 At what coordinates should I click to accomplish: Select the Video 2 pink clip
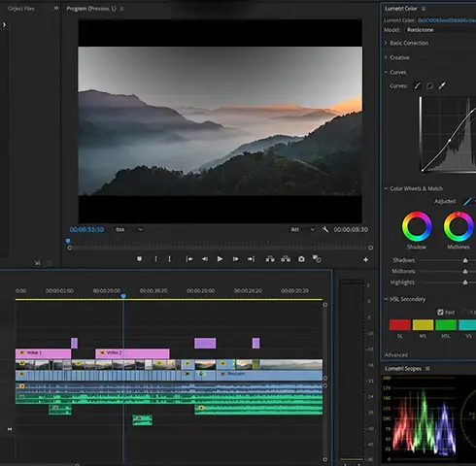pyautogui.click(x=132, y=353)
